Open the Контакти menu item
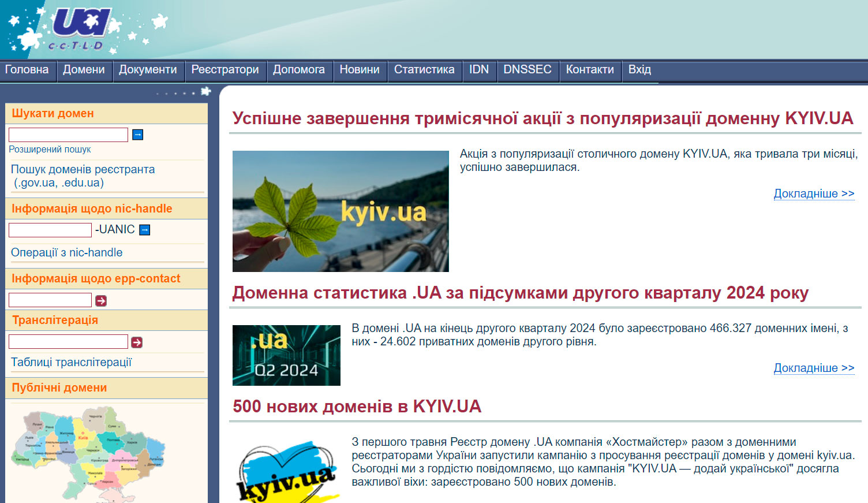This screenshot has width=868, height=503. pyautogui.click(x=590, y=70)
